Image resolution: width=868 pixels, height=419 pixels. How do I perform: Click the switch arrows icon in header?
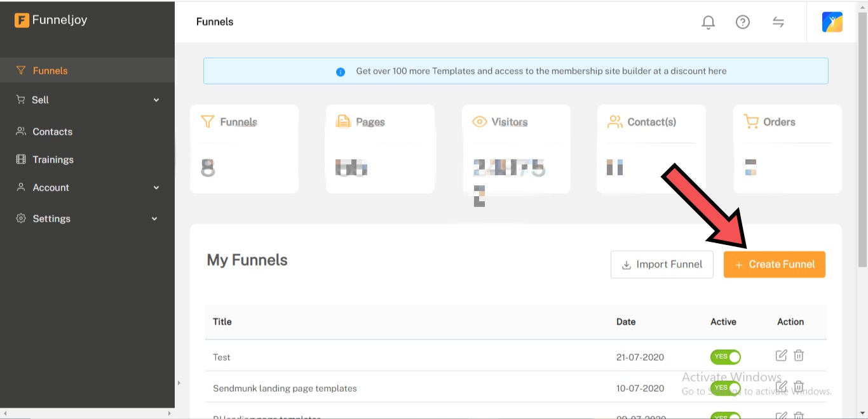(x=778, y=22)
